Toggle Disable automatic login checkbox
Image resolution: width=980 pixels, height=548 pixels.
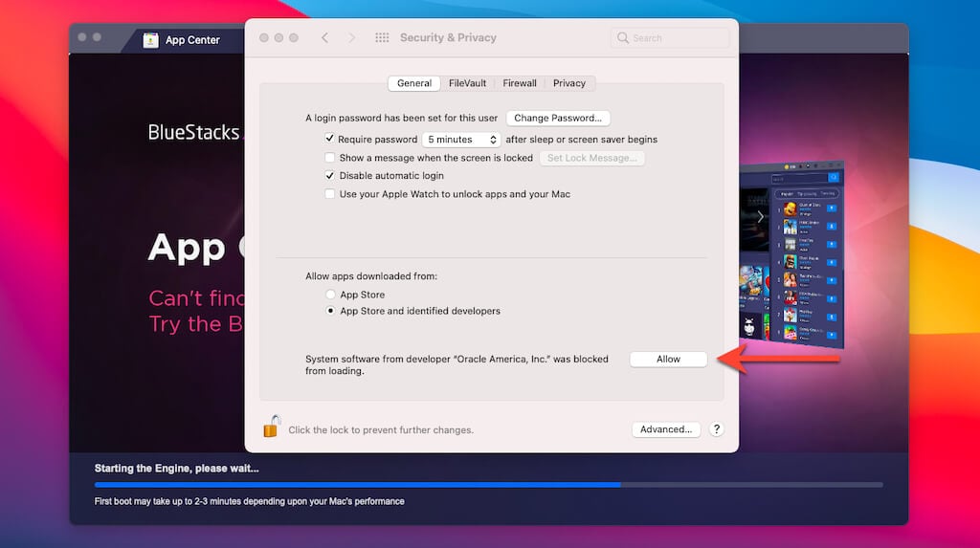[x=329, y=176]
